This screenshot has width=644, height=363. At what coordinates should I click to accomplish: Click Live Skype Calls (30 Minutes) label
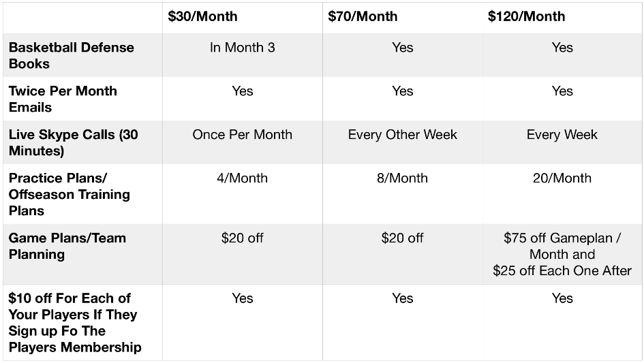click(73, 142)
